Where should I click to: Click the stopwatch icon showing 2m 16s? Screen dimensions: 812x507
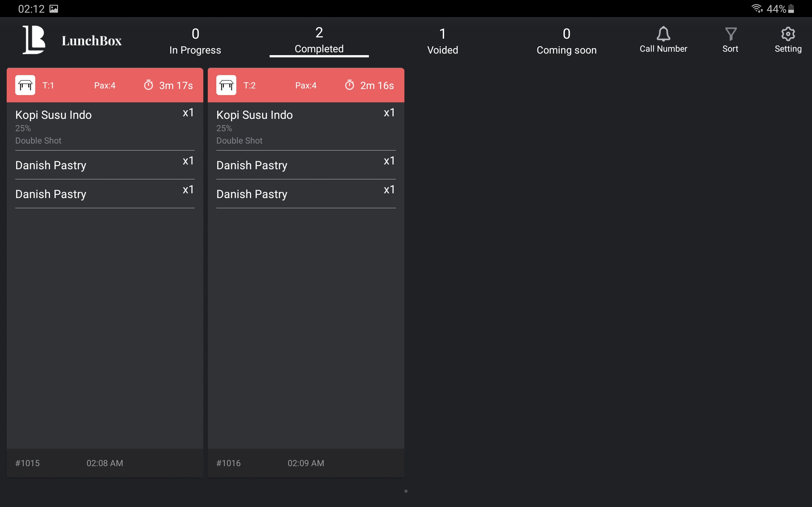pyautogui.click(x=349, y=85)
